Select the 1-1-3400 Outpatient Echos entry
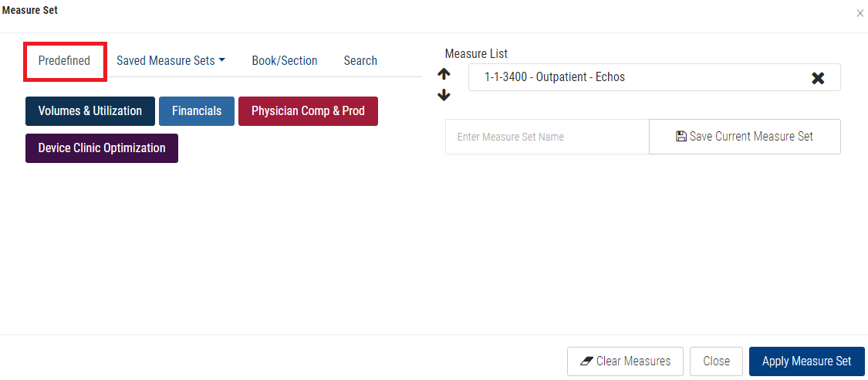 [x=556, y=77]
